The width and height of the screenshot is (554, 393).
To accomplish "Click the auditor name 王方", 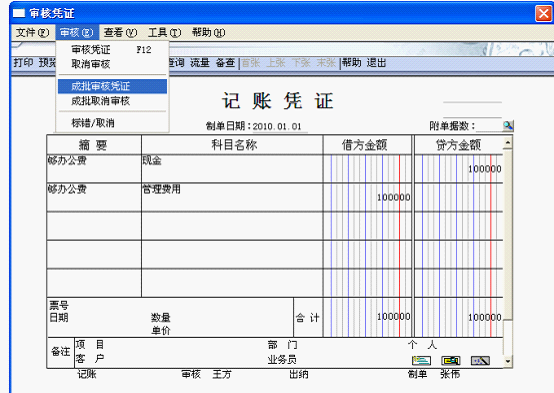I will [x=222, y=374].
